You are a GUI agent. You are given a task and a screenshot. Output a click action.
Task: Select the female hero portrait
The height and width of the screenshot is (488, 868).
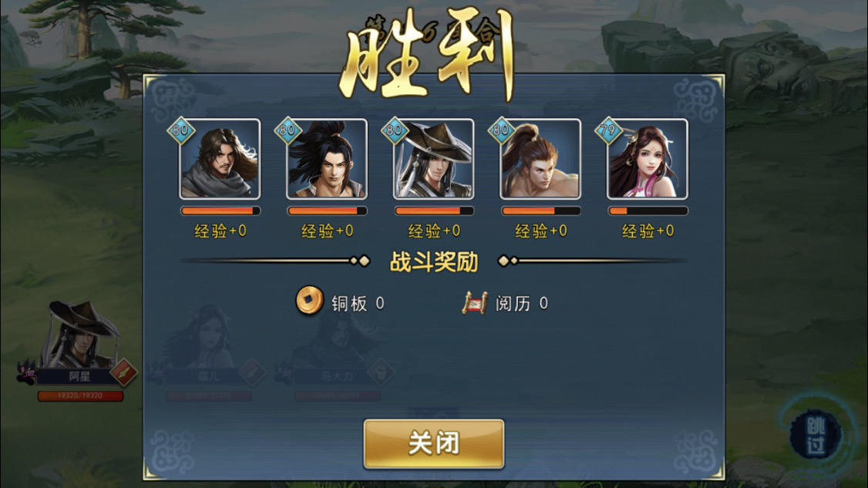647,159
